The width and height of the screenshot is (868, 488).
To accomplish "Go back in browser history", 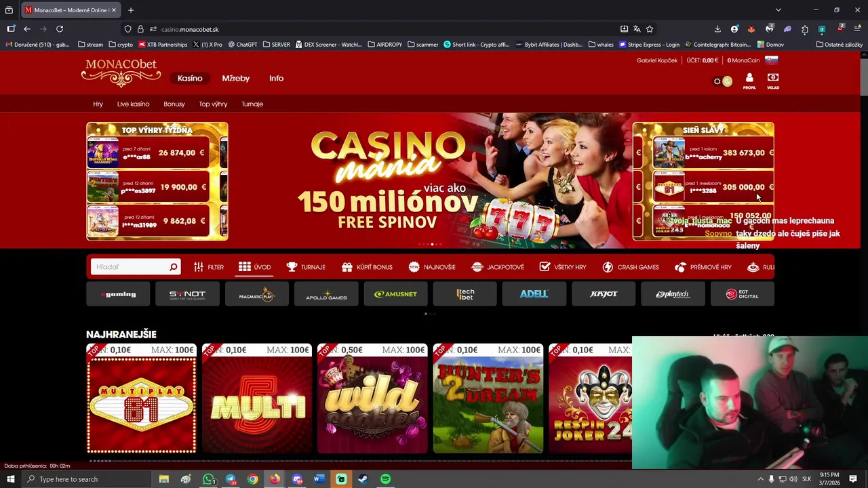I will point(27,29).
